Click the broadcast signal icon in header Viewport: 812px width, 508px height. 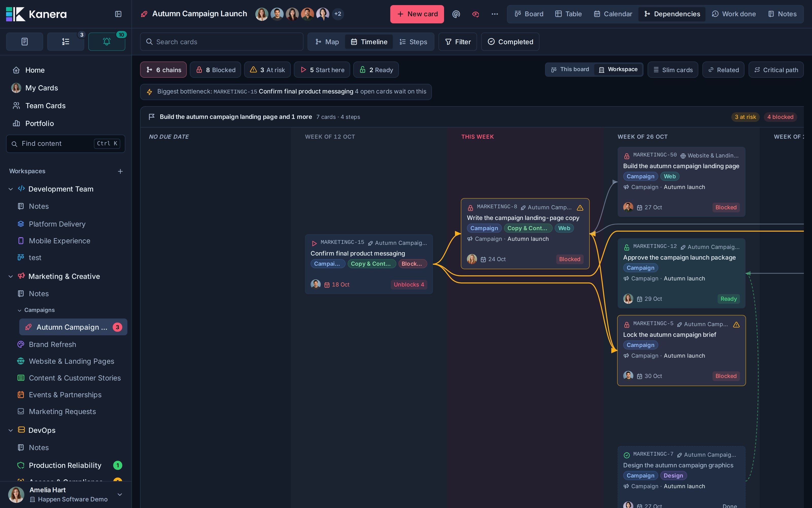point(456,14)
